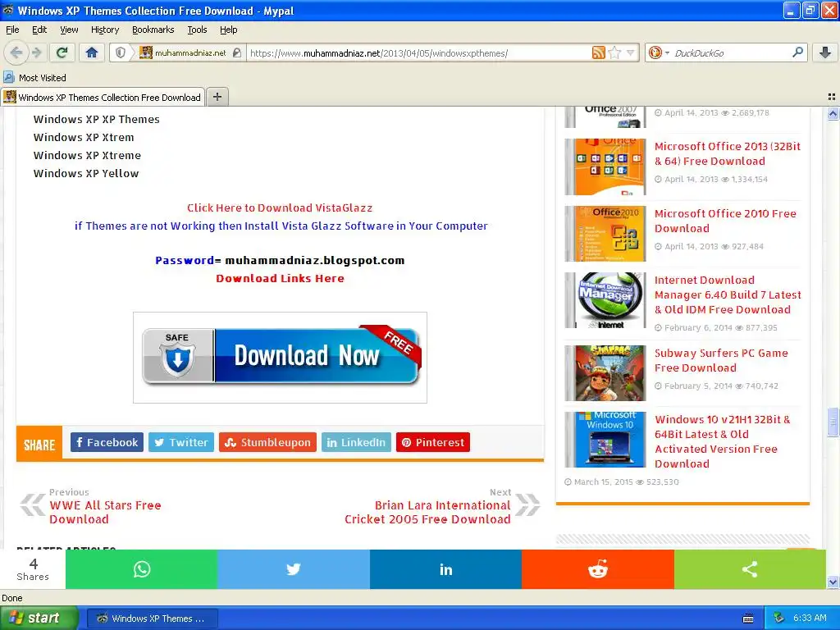Open the Windows Start button
The image size is (840, 630).
click(39, 619)
